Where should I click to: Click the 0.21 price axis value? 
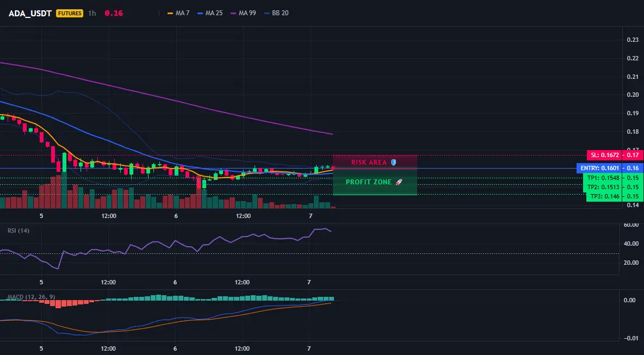click(x=633, y=77)
